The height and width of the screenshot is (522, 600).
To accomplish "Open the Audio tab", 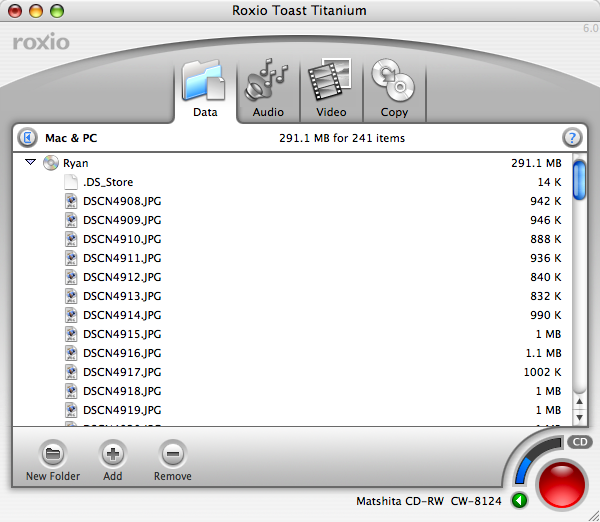I will (268, 90).
